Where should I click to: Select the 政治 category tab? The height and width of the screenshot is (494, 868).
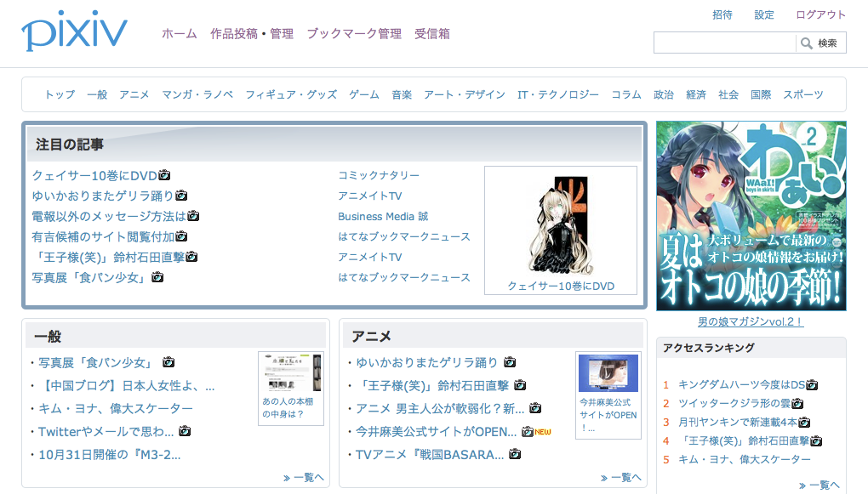(x=664, y=94)
